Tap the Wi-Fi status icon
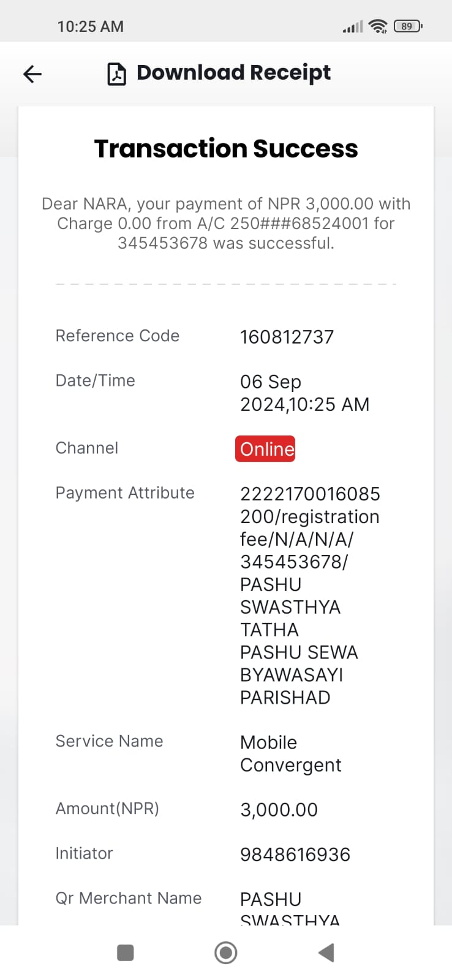Screen dimensions: 452x980 click(x=379, y=26)
